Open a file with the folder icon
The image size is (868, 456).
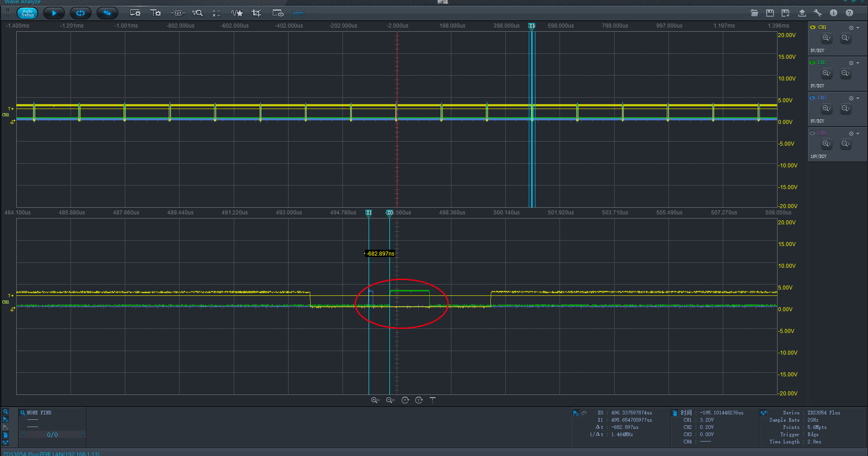tap(754, 13)
